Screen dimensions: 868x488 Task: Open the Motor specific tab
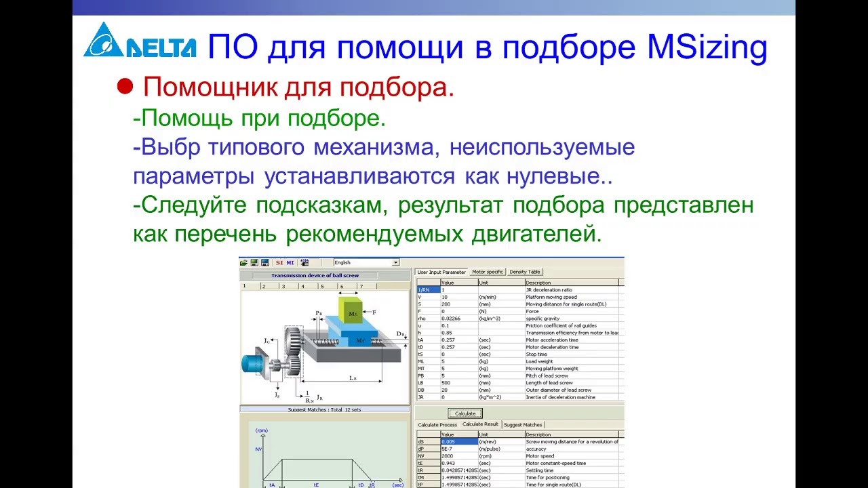488,272
